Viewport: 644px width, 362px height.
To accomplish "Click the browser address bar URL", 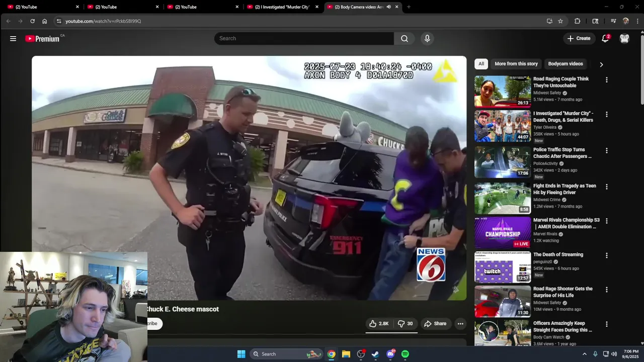I will 103,21.
